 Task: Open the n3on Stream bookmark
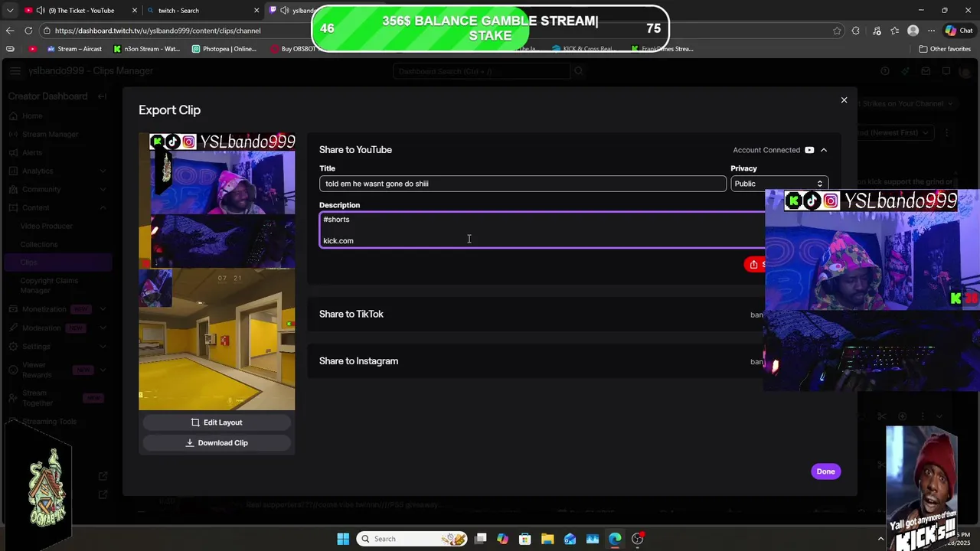click(146, 49)
